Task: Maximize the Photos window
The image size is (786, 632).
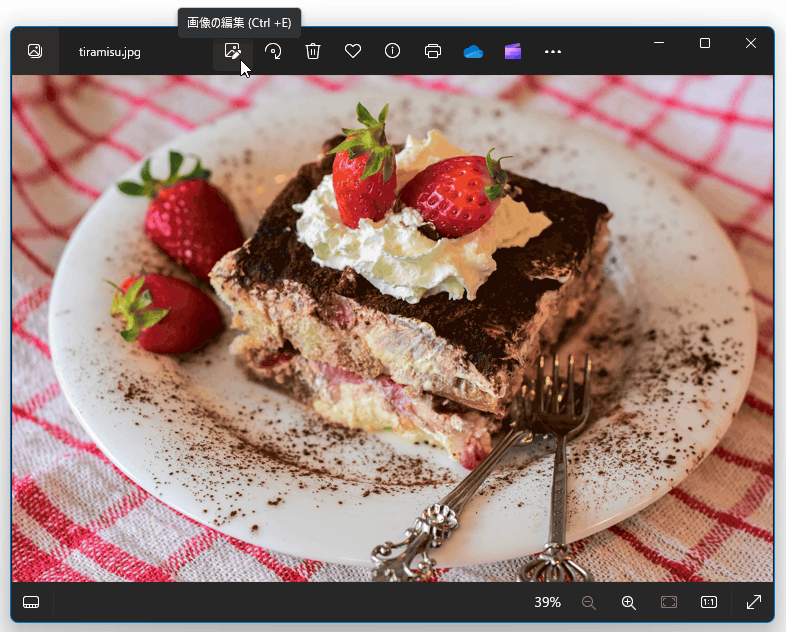Action: 705,43
